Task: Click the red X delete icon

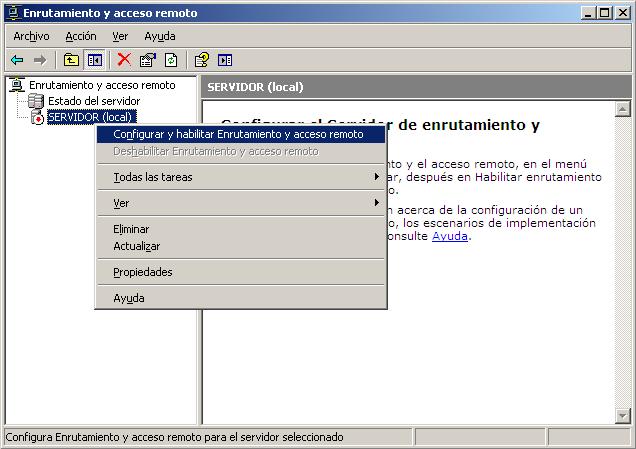Action: pos(124,60)
